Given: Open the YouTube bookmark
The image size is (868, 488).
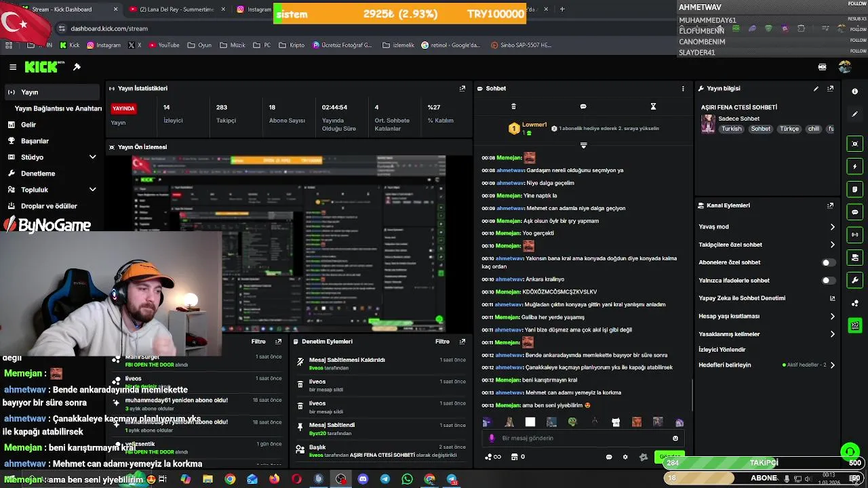Looking at the screenshot, I should point(163,45).
